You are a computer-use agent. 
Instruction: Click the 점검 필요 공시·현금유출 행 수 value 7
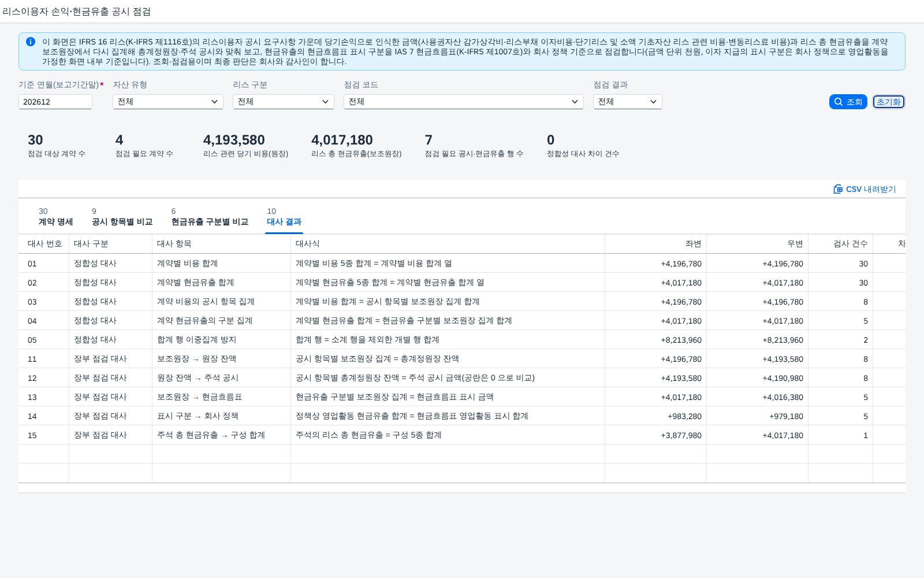(429, 140)
